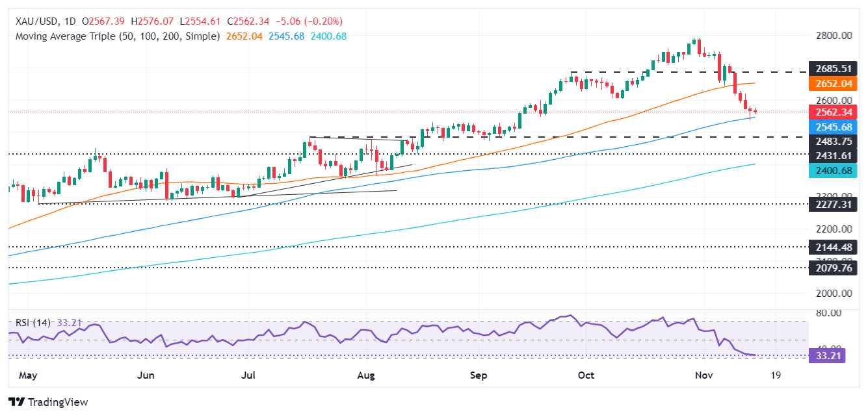Select the 2277.31 price level label
This screenshot has height=417, width=868.
pyautogui.click(x=835, y=205)
